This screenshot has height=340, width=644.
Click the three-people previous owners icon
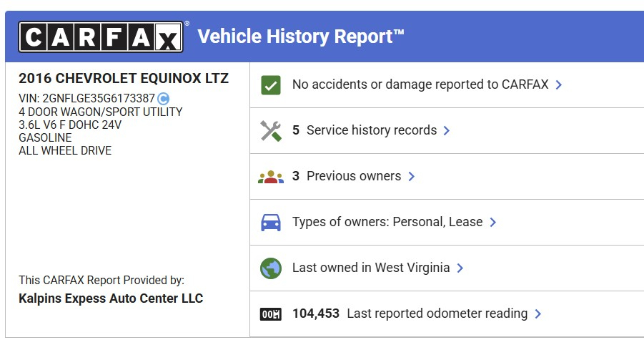click(270, 177)
